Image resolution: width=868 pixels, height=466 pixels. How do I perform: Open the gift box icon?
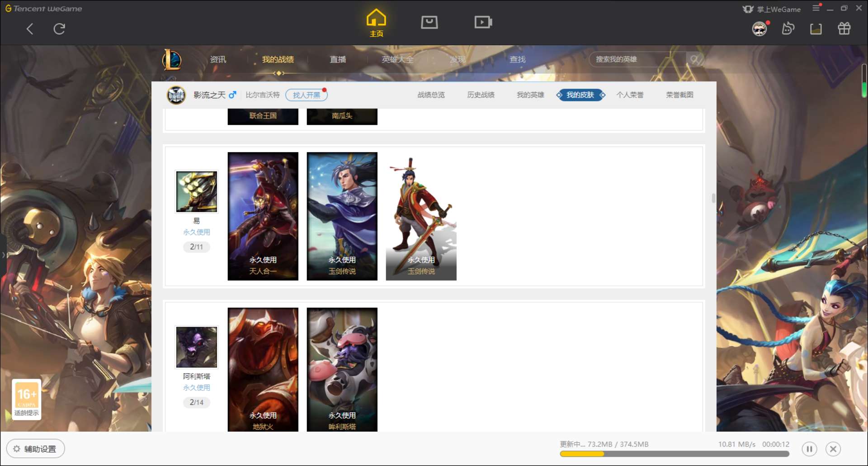point(844,29)
